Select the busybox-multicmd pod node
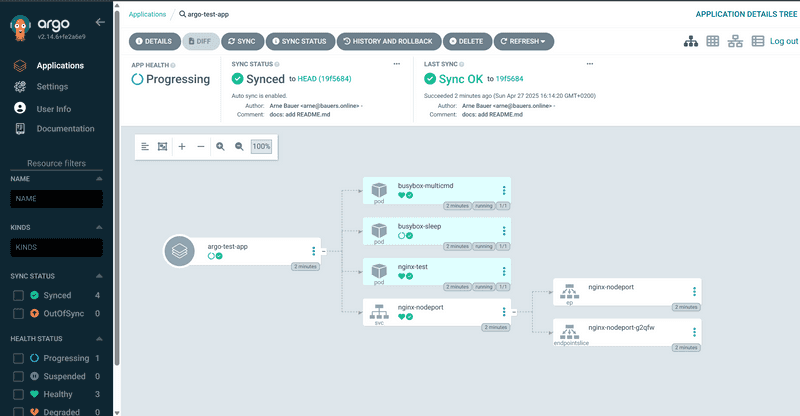This screenshot has height=416, width=800. coord(437,190)
